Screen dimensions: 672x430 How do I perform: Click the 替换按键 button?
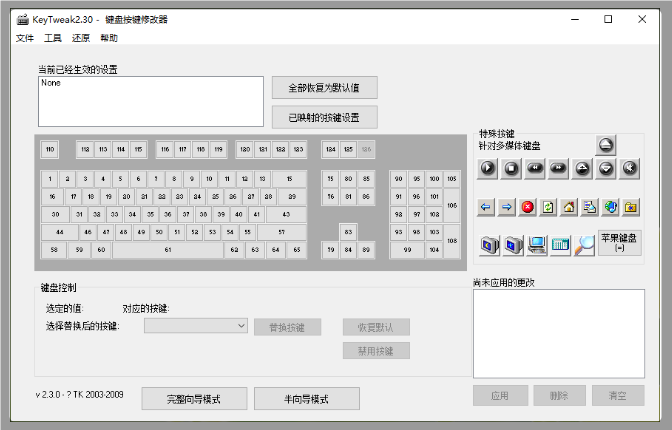click(287, 328)
